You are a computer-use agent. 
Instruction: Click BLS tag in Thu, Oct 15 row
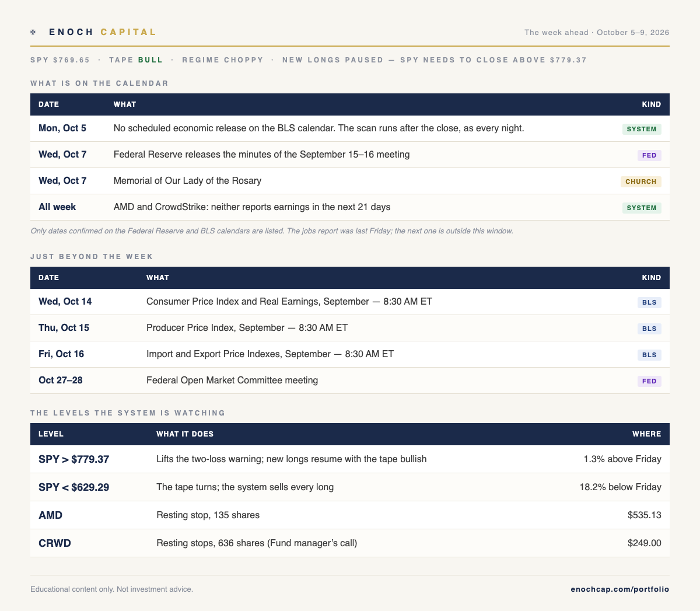pos(649,329)
